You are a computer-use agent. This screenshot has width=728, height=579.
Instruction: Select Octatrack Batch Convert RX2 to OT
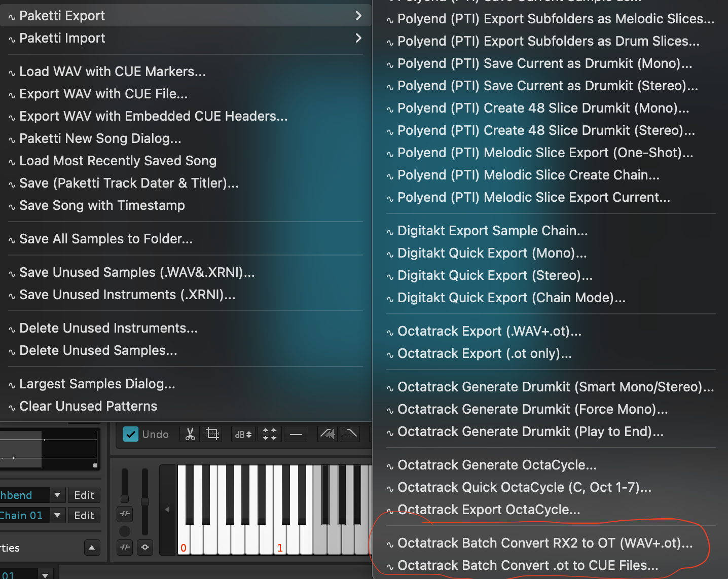coord(544,543)
